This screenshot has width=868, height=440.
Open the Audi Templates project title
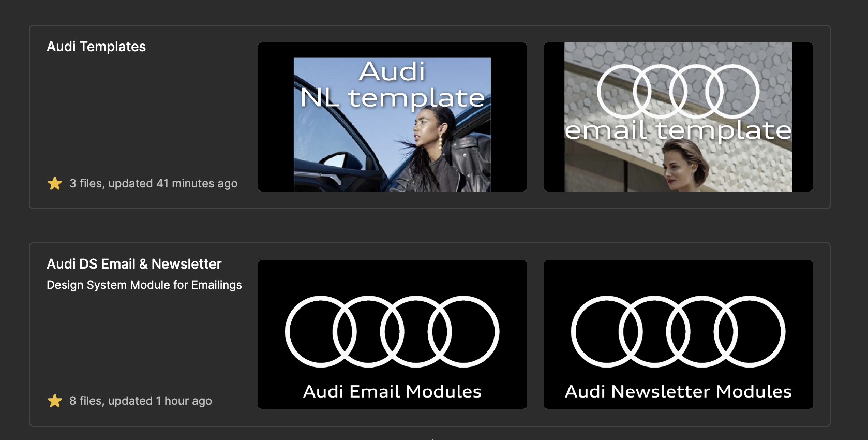click(x=96, y=47)
